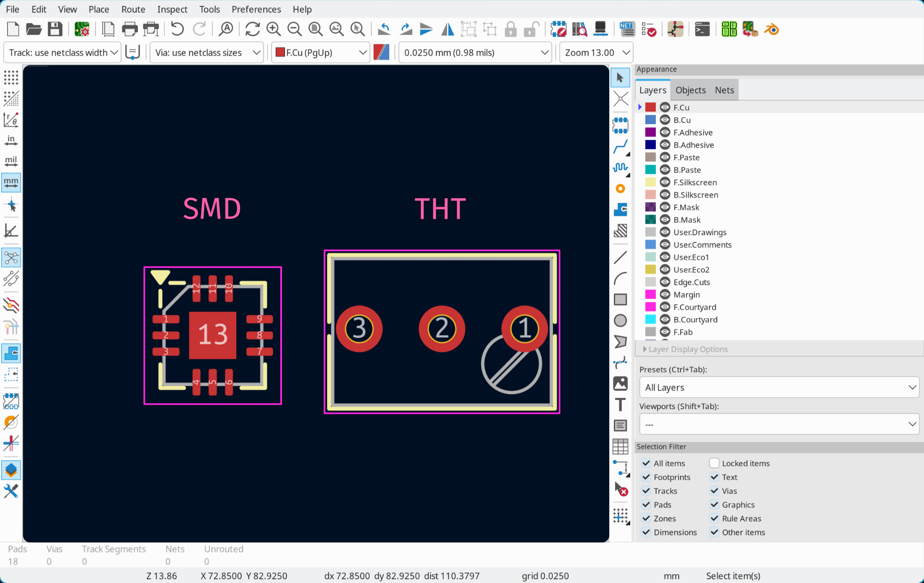
Task: Toggle visibility of F.Courtyard layer
Action: (x=665, y=307)
